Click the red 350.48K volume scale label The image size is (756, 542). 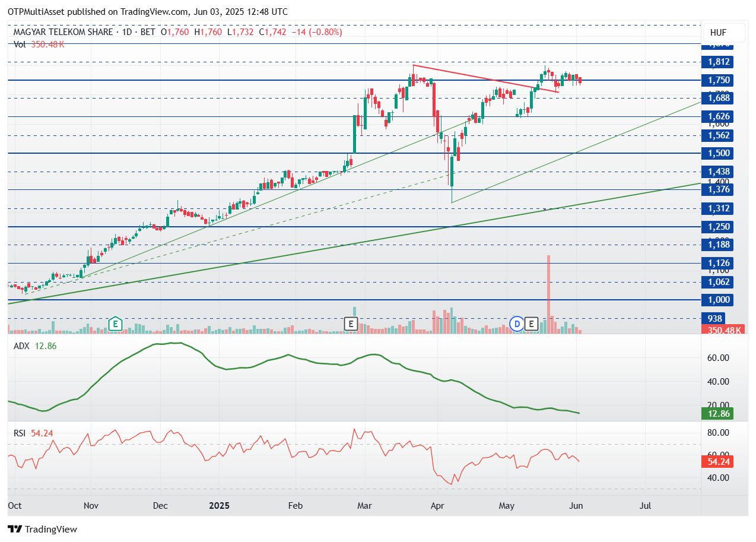[723, 330]
